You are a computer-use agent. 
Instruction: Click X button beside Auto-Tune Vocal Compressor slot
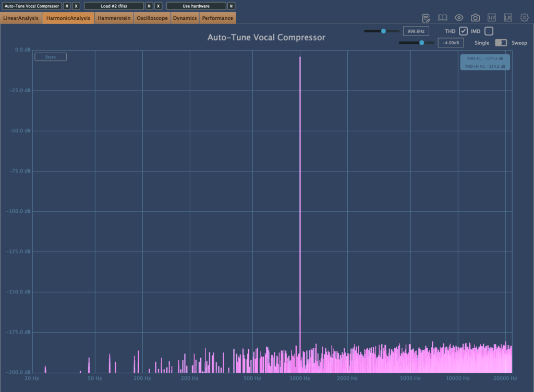pyautogui.click(x=76, y=6)
